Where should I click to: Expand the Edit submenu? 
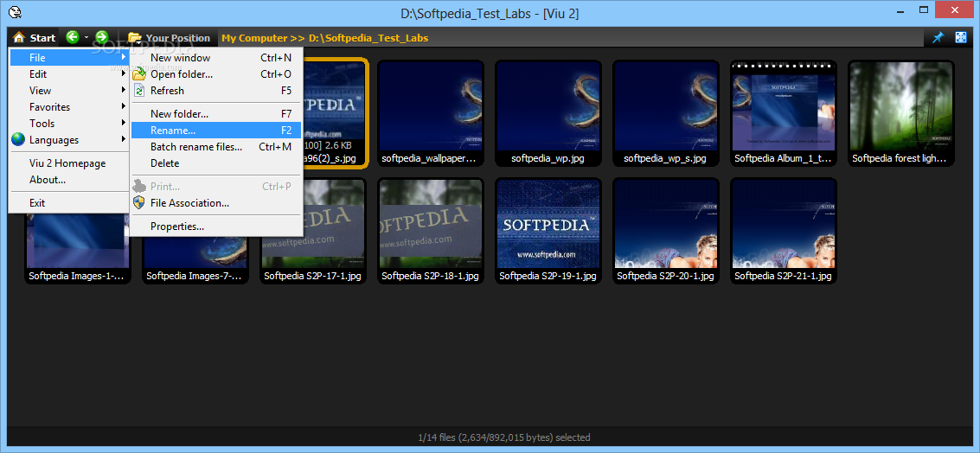point(68,73)
